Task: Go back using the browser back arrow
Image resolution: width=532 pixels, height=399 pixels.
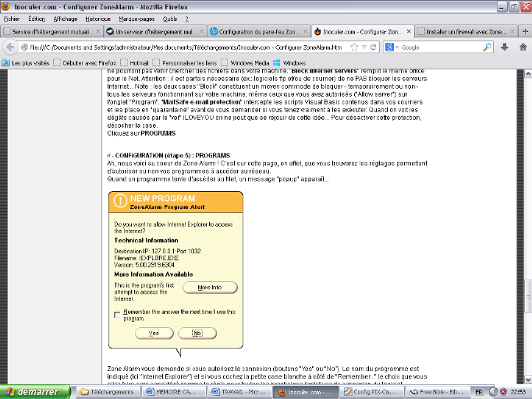Action: 10,47
